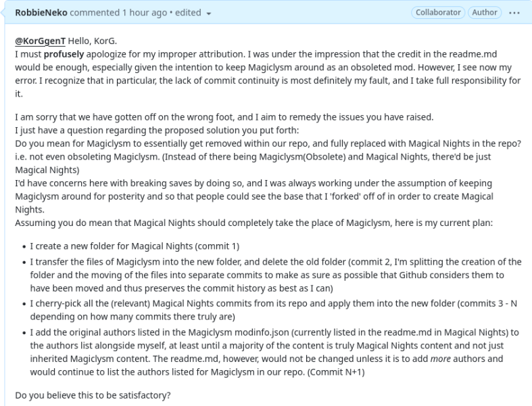The image size is (532, 406).
Task: Click the "(Commit N+1)" text
Action: pyautogui.click(x=336, y=372)
